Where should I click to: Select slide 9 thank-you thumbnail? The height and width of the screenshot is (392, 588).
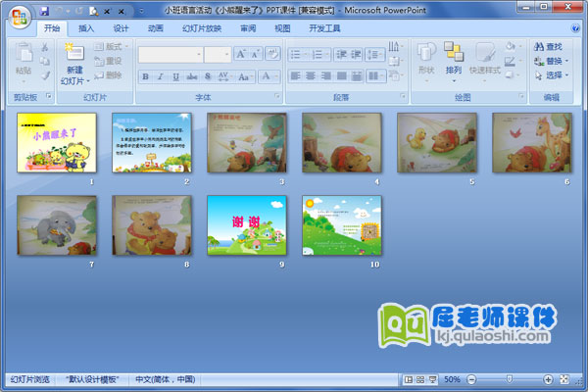pos(247,225)
